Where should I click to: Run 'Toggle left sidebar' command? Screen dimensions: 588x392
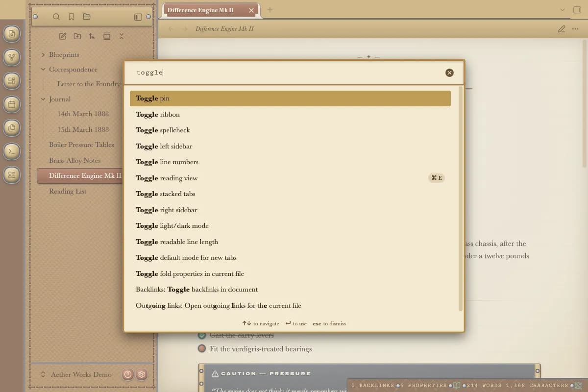click(290, 146)
